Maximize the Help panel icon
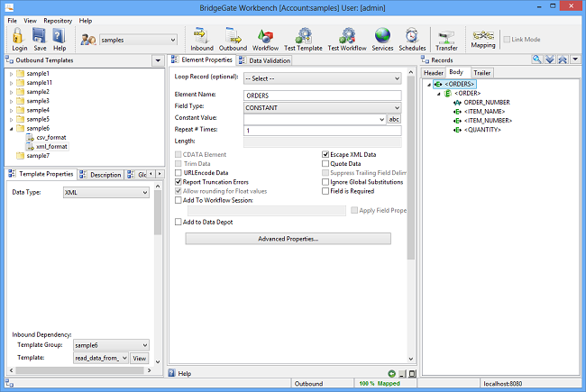This screenshot has width=586, height=392. (412, 373)
